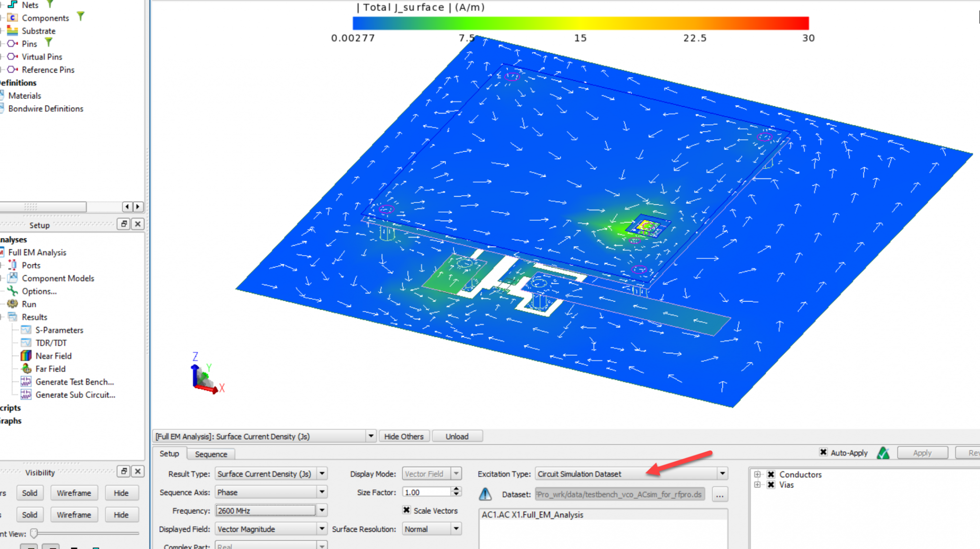980x549 pixels.
Task: Open the Far Field results viewer
Action: tap(50, 369)
